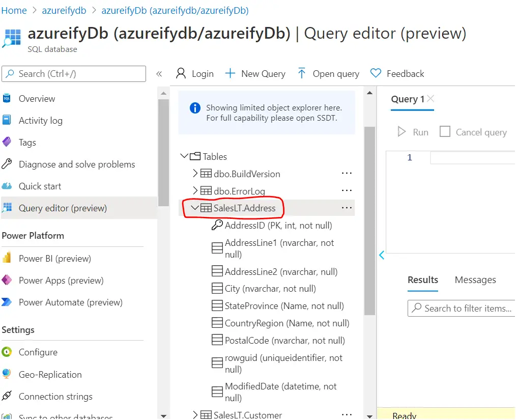Click the Open query button label

[336, 74]
